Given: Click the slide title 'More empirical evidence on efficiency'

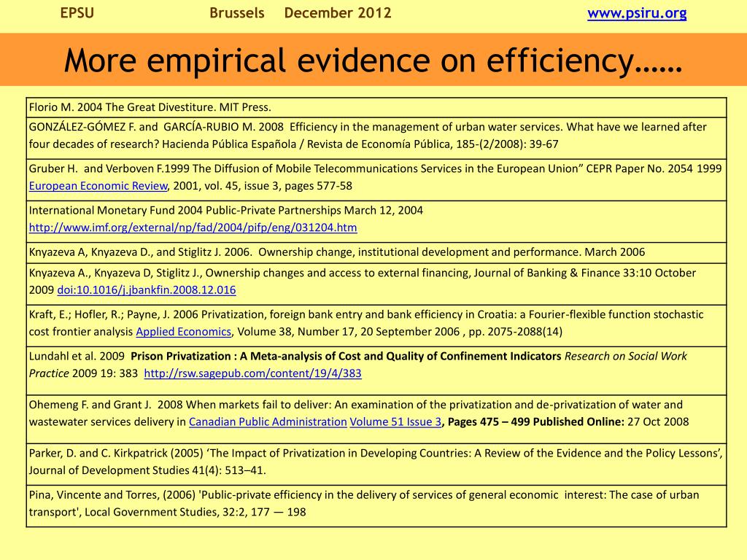Looking at the screenshot, I should coord(373,61).
